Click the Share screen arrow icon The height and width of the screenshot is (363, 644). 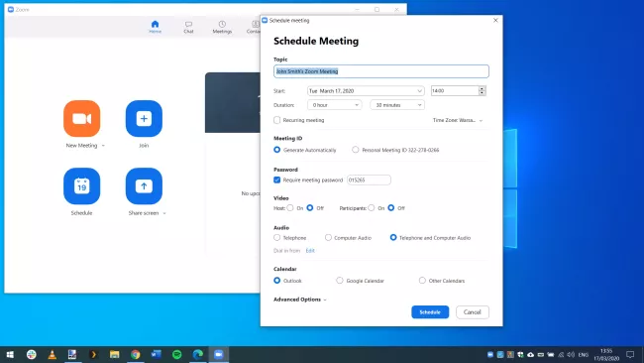[x=144, y=185]
